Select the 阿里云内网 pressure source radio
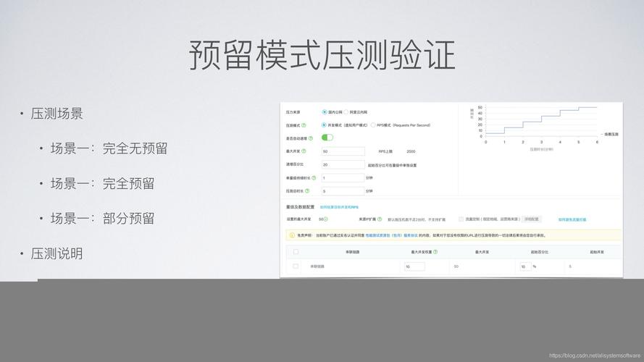This screenshot has width=644, height=362. pos(346,111)
